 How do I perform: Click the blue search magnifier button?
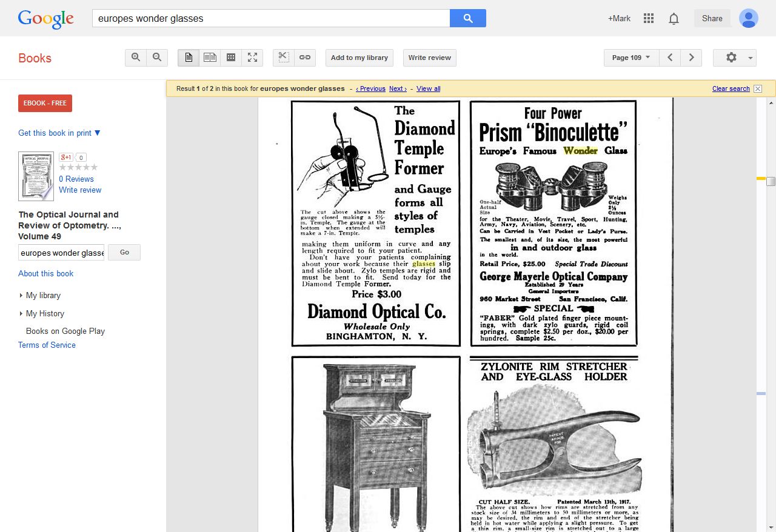[x=468, y=18]
